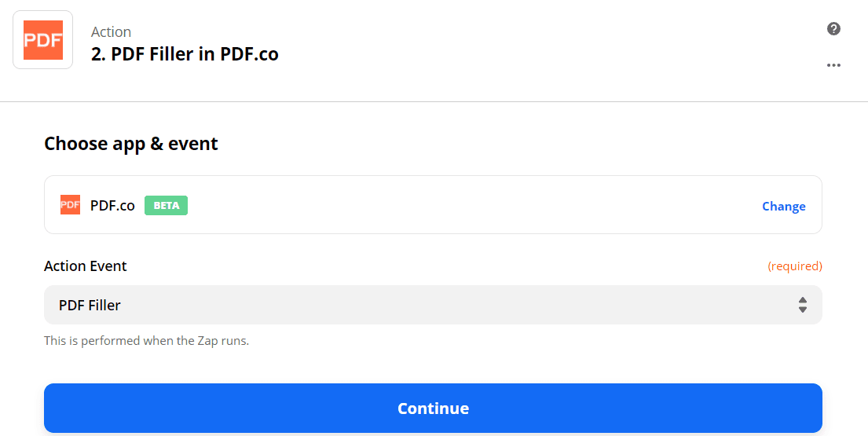Click the orange '(required)' indicator
The image size is (868, 436).
click(794, 266)
